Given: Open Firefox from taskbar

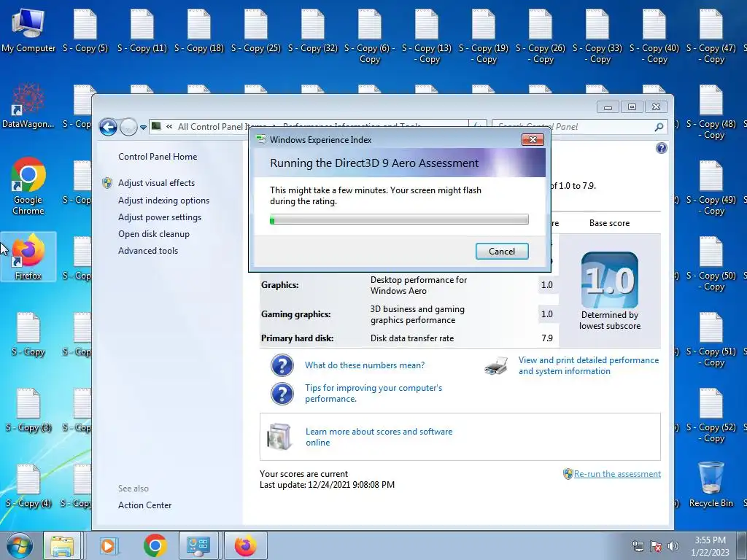Looking at the screenshot, I should click(245, 545).
